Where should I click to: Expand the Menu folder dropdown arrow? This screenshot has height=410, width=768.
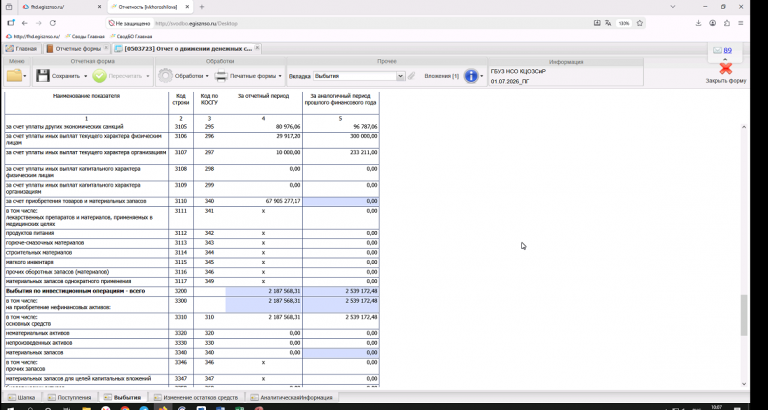(25, 76)
